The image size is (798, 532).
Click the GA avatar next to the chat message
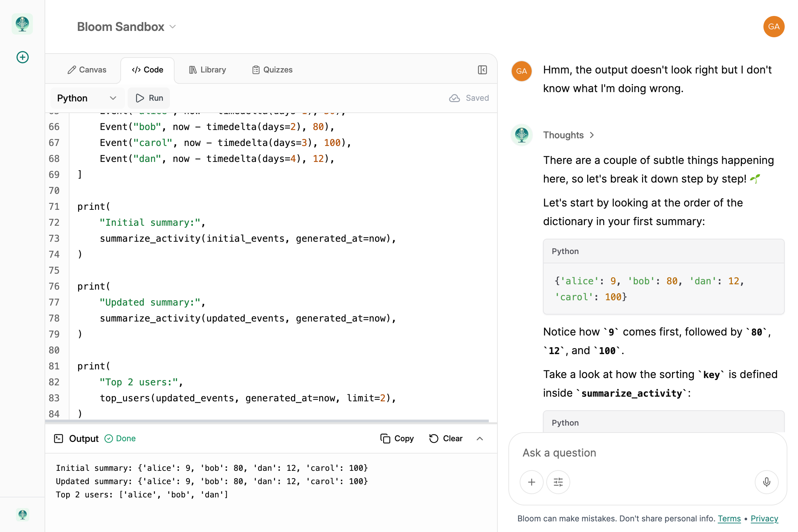pyautogui.click(x=521, y=71)
